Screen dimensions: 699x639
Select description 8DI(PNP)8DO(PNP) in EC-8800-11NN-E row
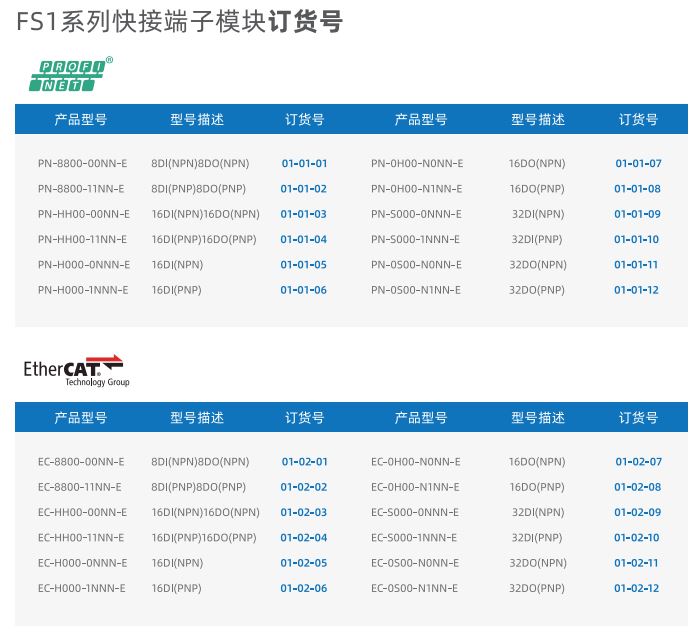point(198,487)
